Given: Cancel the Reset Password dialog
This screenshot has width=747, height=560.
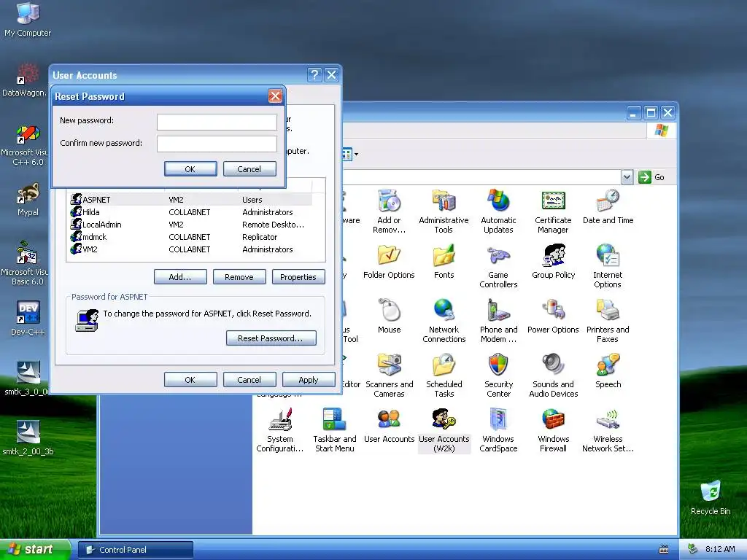Looking at the screenshot, I should (249, 169).
